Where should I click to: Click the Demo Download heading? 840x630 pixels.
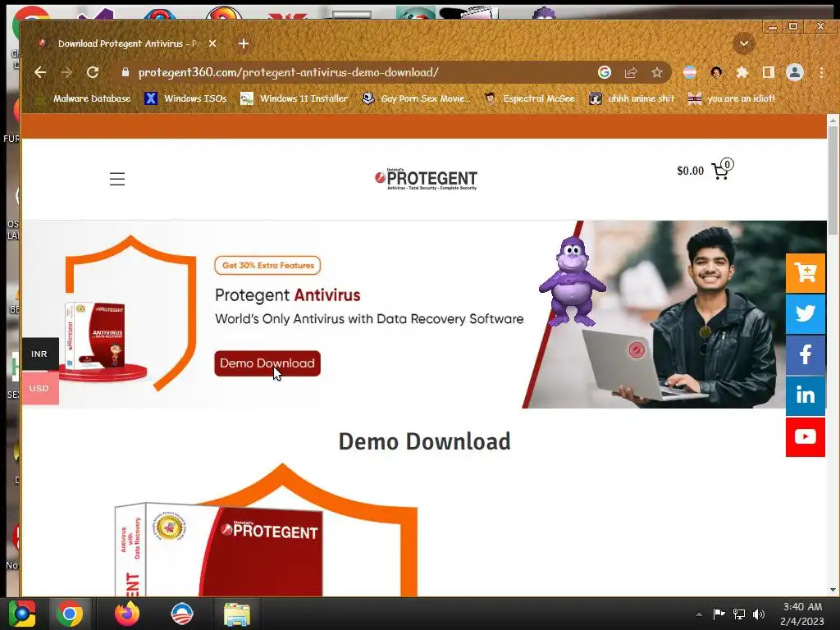pyautogui.click(x=425, y=441)
